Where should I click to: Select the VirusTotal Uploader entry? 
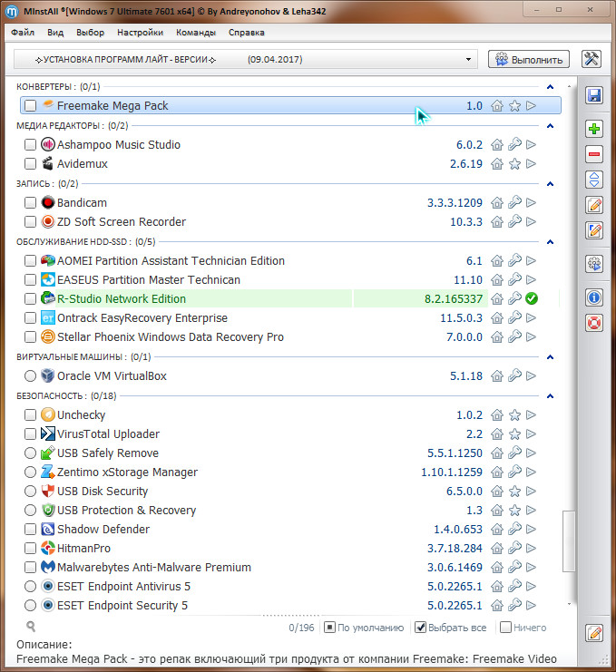click(289, 433)
